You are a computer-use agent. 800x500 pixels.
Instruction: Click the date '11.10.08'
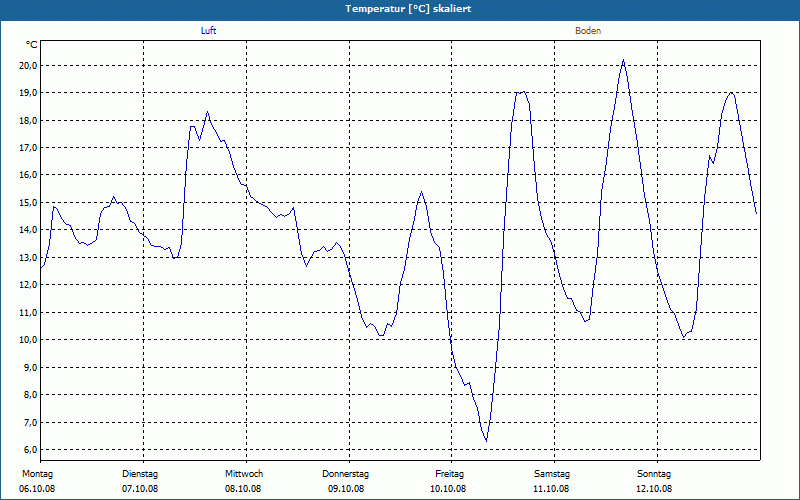[551, 489]
